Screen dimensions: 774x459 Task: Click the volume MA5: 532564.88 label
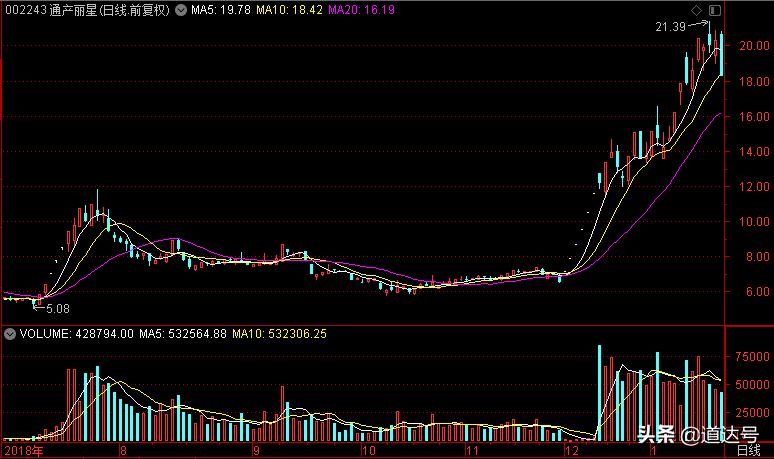(183, 334)
